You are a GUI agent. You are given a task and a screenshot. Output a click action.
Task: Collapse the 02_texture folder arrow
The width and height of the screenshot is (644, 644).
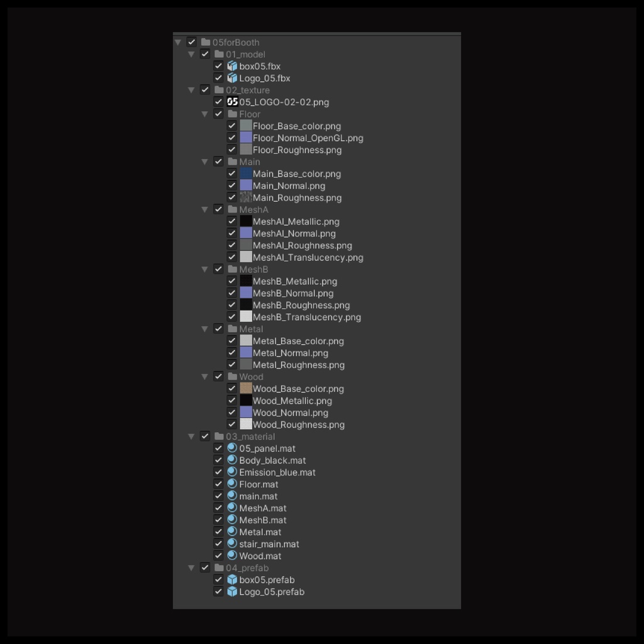(x=191, y=90)
